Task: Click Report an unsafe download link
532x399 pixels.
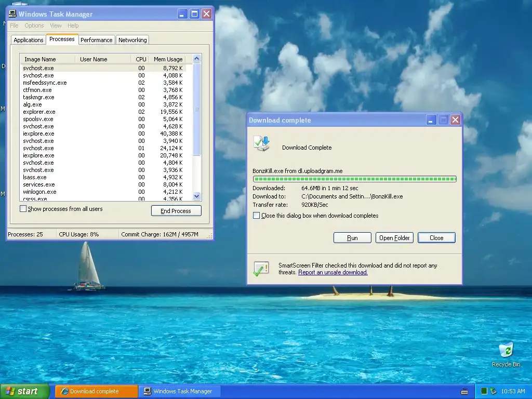Action: pos(332,272)
